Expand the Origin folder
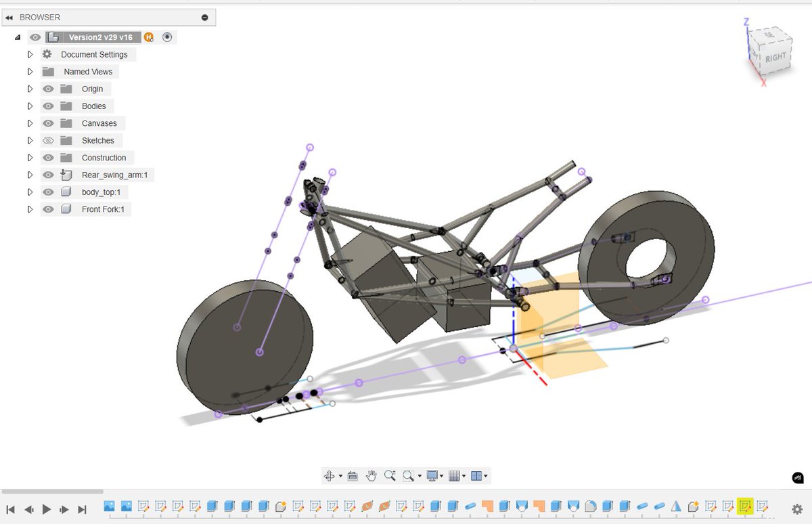The height and width of the screenshot is (524, 812). (x=29, y=89)
